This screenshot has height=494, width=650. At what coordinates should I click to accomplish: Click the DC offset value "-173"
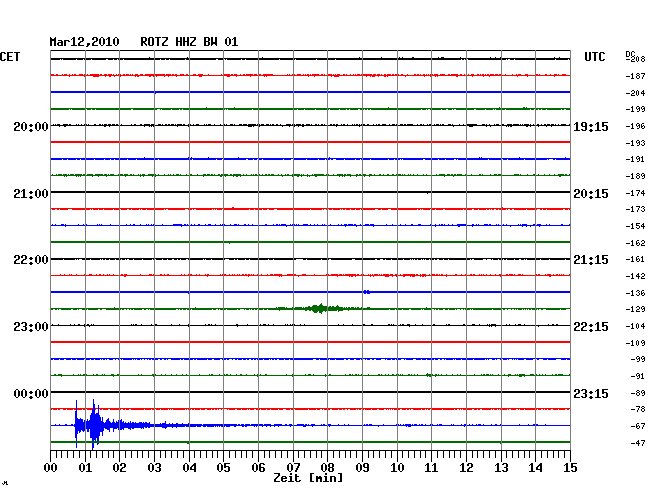coord(635,209)
